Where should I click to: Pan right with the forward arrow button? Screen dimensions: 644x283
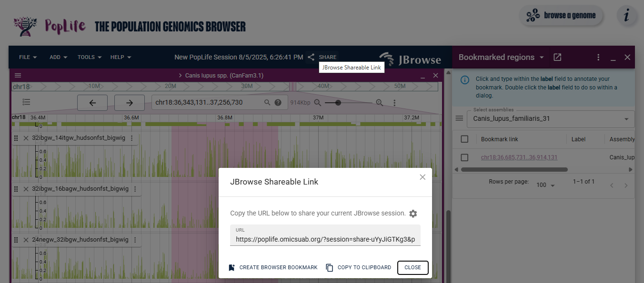[x=130, y=103]
